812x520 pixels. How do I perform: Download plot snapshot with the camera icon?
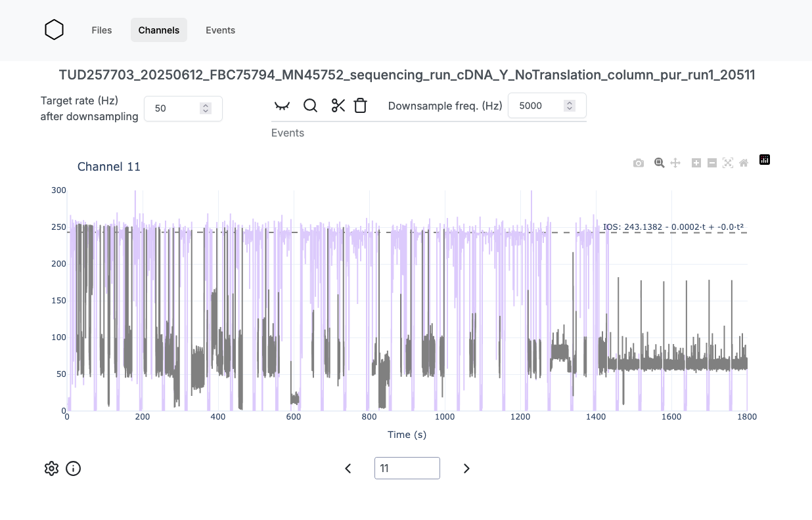coord(638,162)
